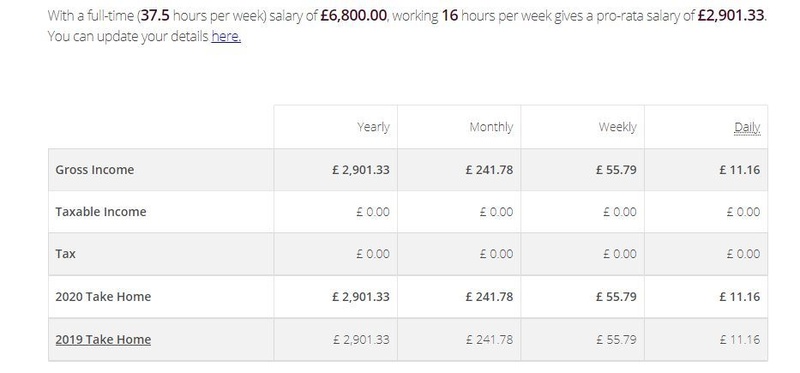The width and height of the screenshot is (800, 373).
Task: Select the Gross Income row label
Action: [95, 170]
